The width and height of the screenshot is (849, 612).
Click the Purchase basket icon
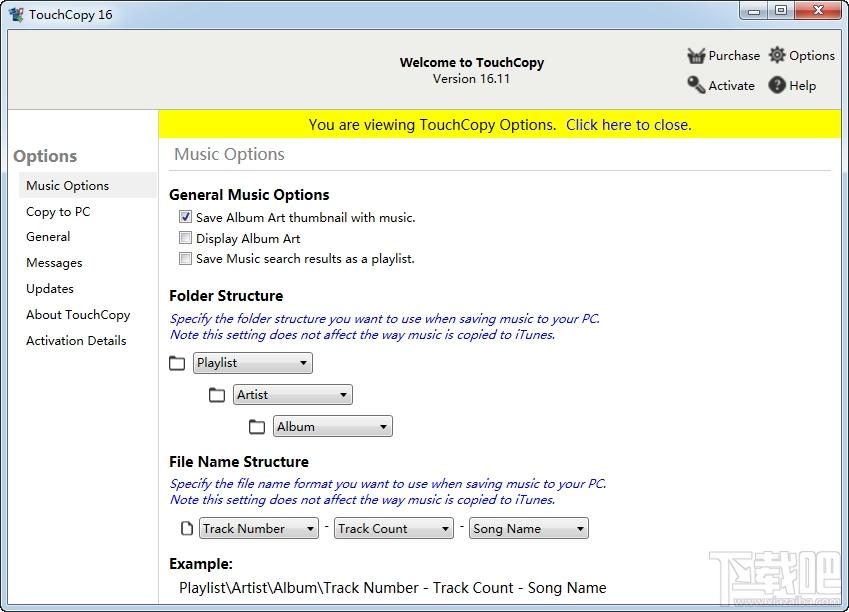coord(696,56)
